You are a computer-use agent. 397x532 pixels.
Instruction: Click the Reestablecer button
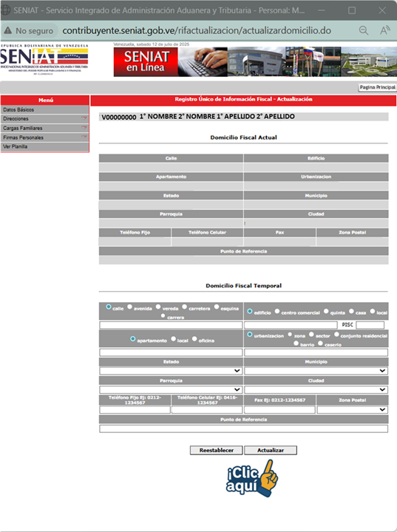click(217, 450)
